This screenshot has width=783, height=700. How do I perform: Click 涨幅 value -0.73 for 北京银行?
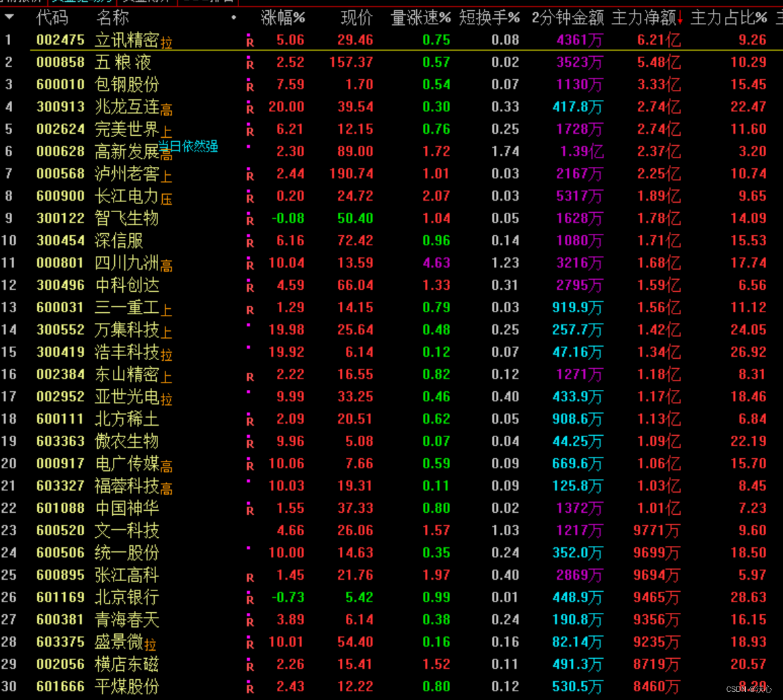pyautogui.click(x=288, y=597)
